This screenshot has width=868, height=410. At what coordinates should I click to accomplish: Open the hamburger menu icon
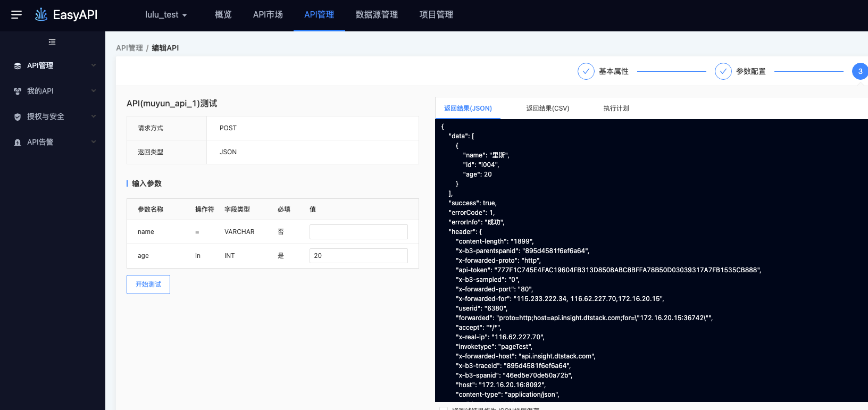pos(16,15)
